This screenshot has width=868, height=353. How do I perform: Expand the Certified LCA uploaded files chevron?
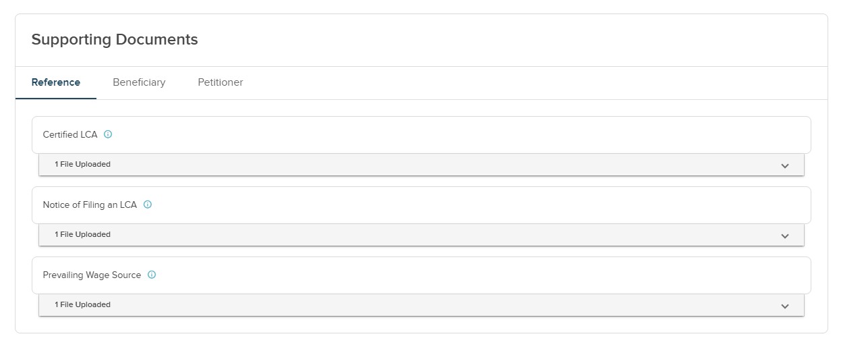point(784,165)
